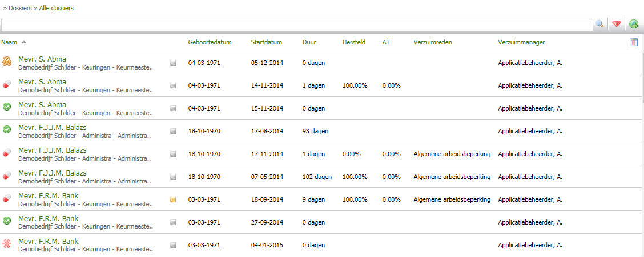Click into the dossier search text field
Viewport: 644px width, 257px height.
pyautogui.click(x=297, y=25)
